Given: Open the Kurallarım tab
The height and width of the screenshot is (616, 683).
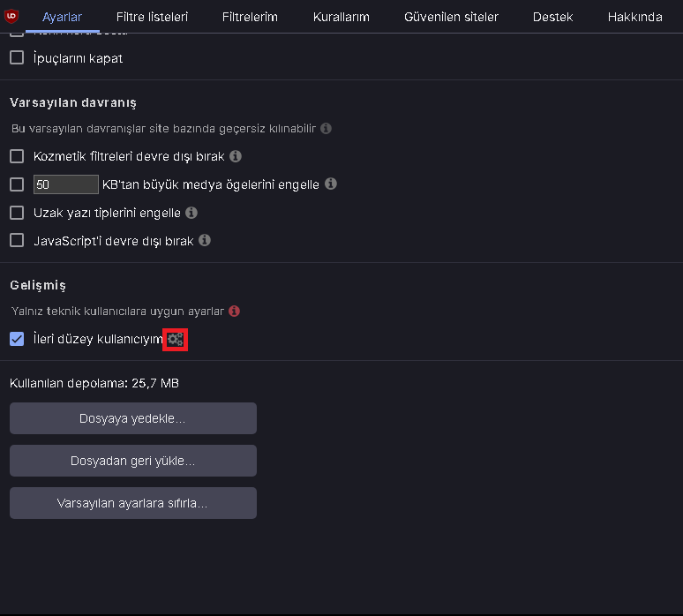Looking at the screenshot, I should pos(341,17).
